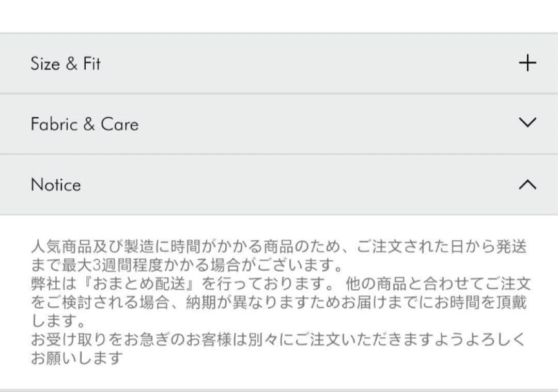Click the plus icon beside Size & Fit
558x392 pixels.
click(528, 64)
